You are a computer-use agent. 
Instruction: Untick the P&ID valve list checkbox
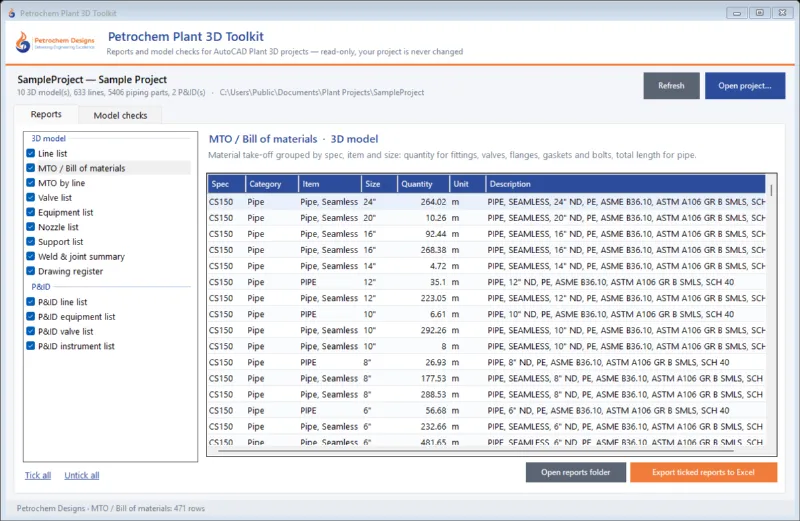pyautogui.click(x=31, y=332)
